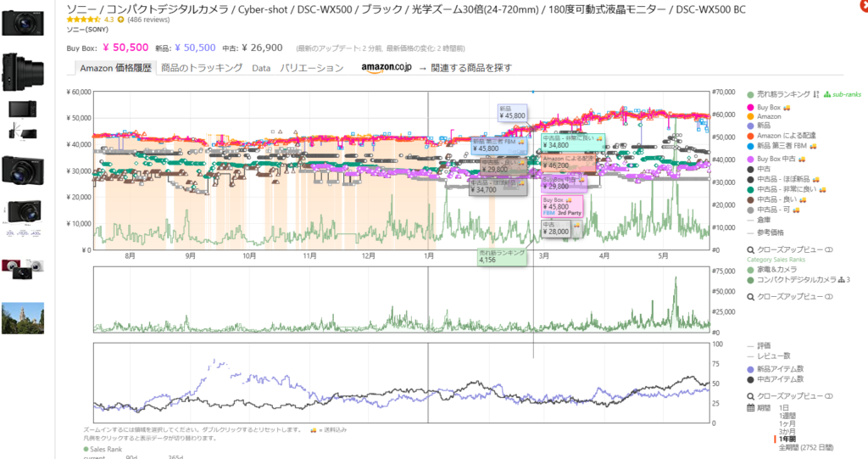Toggle 中古品 - 可 series
Image resolution: width=868 pixels, height=459 pixels.
click(774, 210)
